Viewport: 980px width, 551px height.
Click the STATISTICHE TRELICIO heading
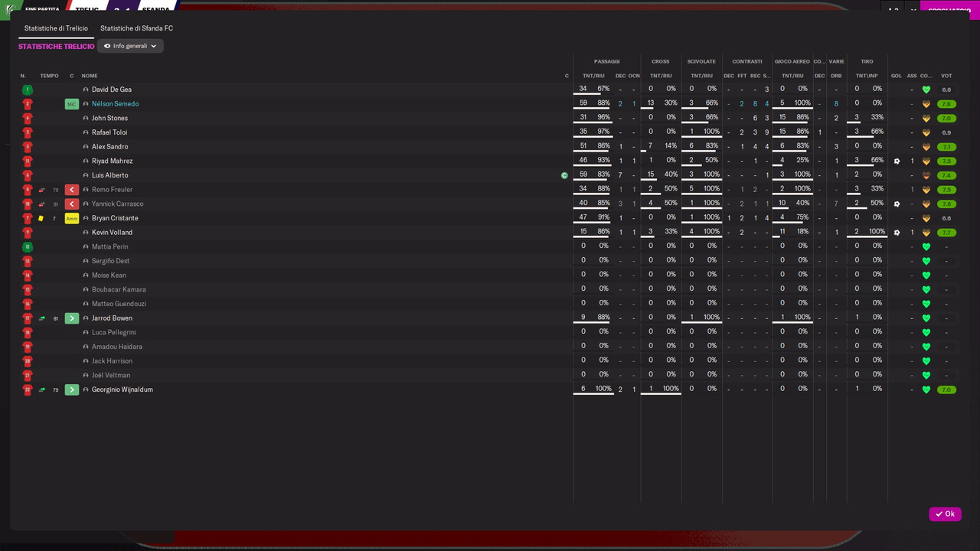pos(57,47)
